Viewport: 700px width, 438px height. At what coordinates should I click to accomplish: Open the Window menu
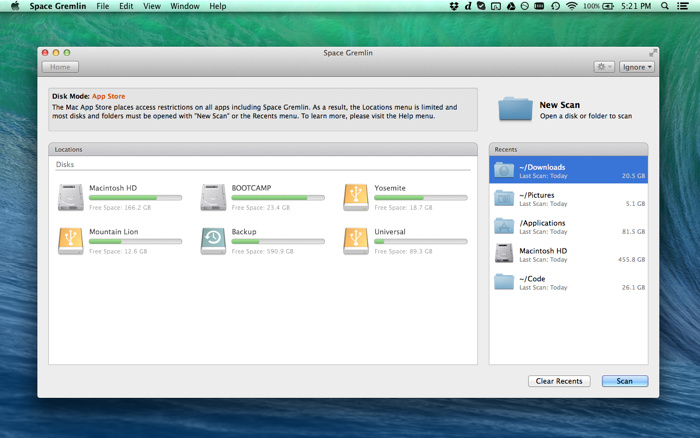[x=185, y=6]
